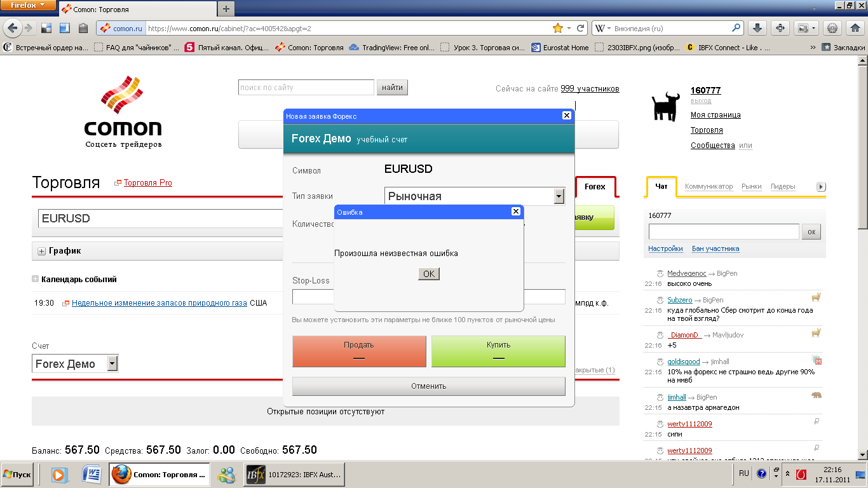Screen dimensions: 868x488
Task: Open the IBFX Connect bookmark
Action: coord(728,47)
